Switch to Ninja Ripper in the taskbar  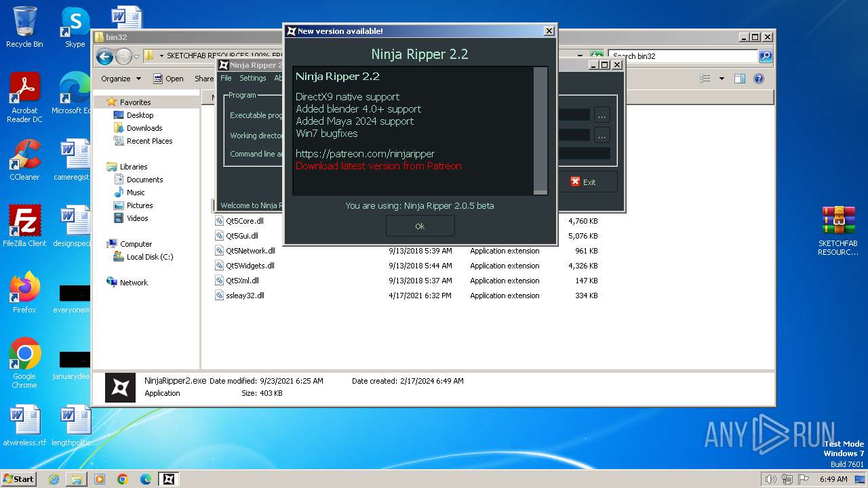tap(169, 479)
